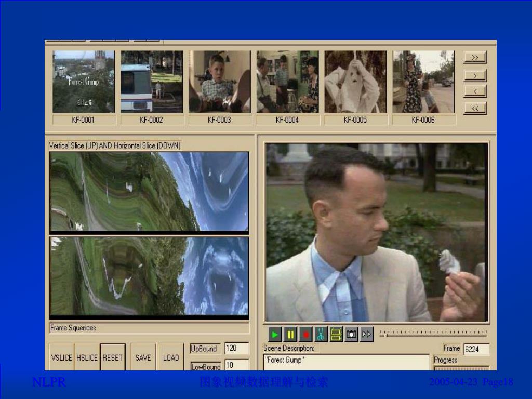Screen dimensions: 532x399
Task: Jump to last keyframes with >> button
Action: (475, 57)
